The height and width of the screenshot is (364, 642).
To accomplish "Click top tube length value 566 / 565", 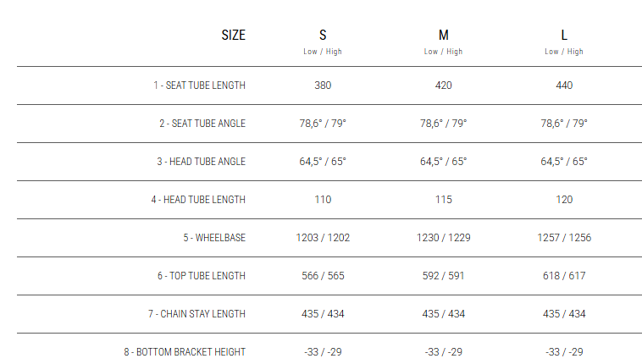I will tap(323, 276).
